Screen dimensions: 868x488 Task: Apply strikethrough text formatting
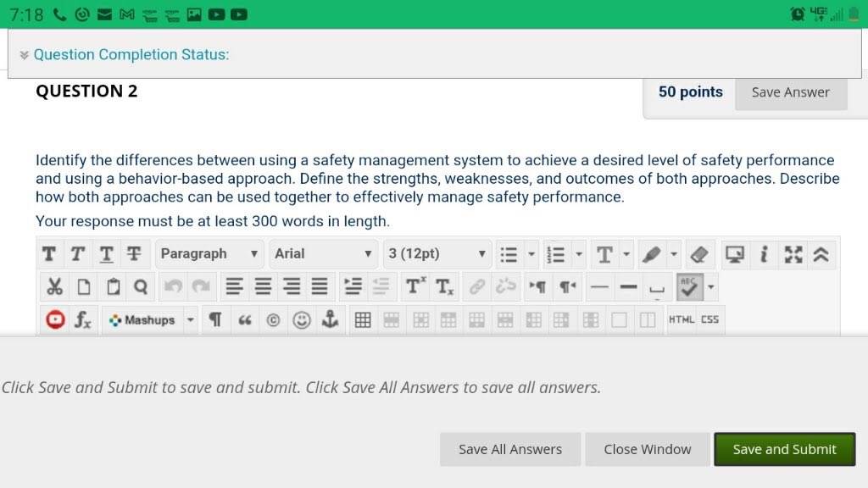(134, 254)
